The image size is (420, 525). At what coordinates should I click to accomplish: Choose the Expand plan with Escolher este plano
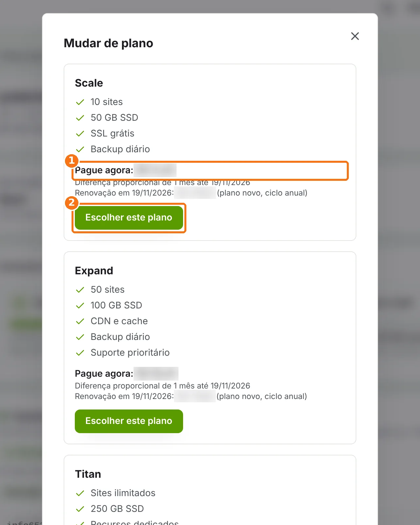pyautogui.click(x=129, y=421)
